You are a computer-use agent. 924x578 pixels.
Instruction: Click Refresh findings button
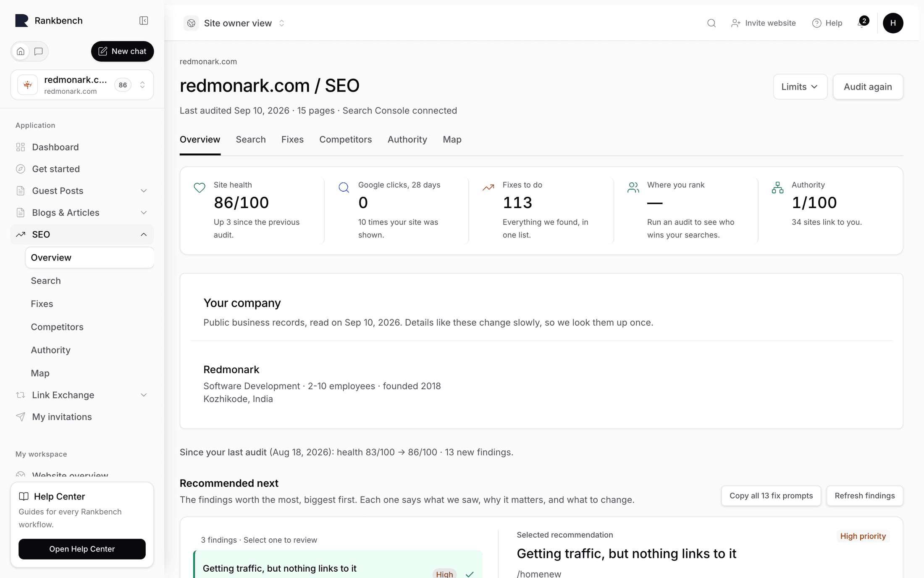click(x=864, y=496)
